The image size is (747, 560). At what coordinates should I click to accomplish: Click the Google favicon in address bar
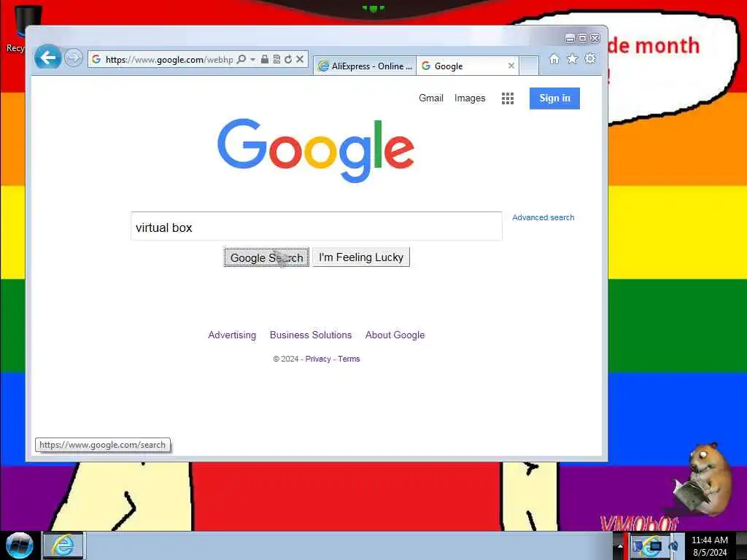coord(96,59)
